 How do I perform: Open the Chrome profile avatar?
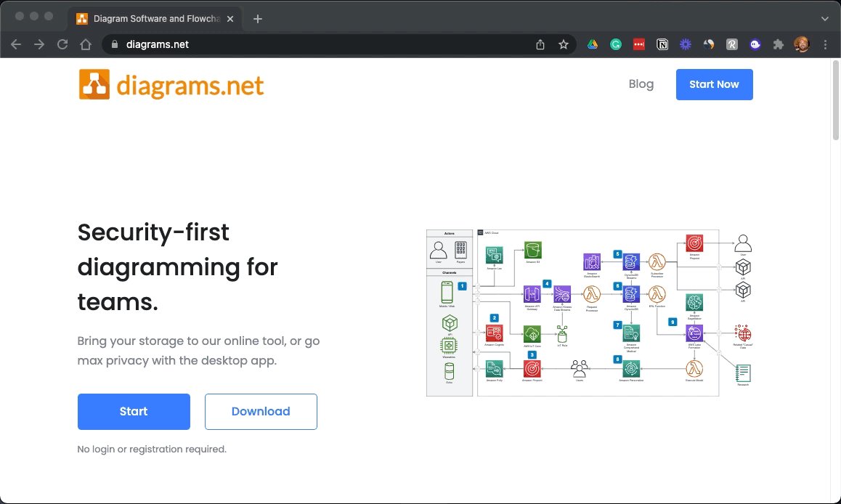[x=802, y=44]
